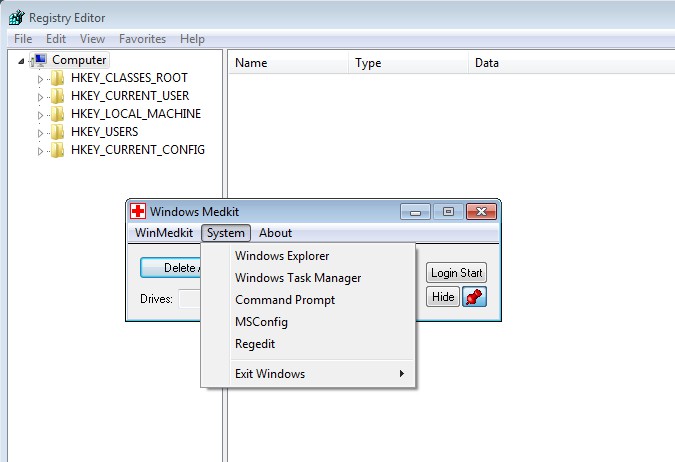Click the Registry Editor title bar icon
The image size is (675, 462).
tap(17, 18)
